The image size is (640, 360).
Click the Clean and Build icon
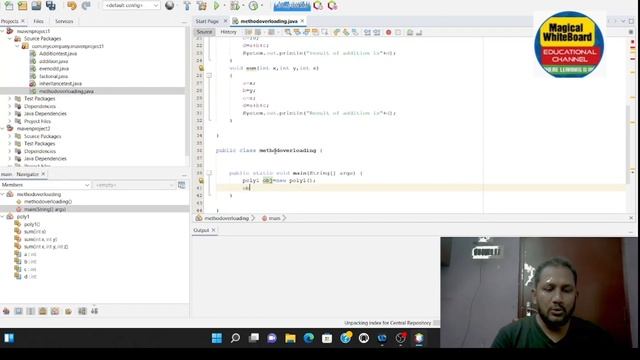click(x=202, y=6)
